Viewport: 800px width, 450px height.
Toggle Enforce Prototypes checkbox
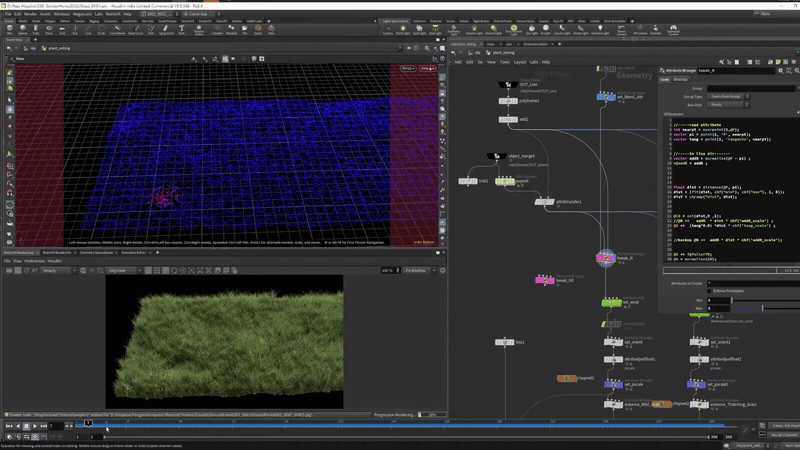click(x=709, y=291)
